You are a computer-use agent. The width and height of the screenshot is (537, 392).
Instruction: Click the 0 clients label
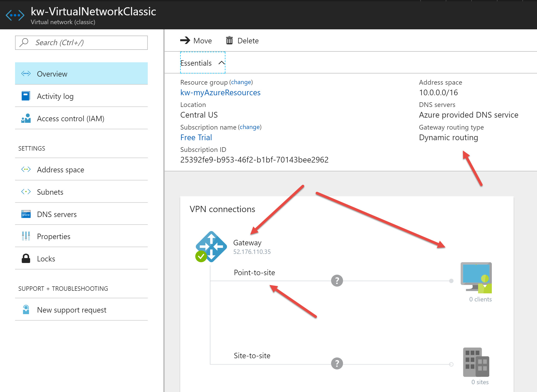(x=480, y=299)
